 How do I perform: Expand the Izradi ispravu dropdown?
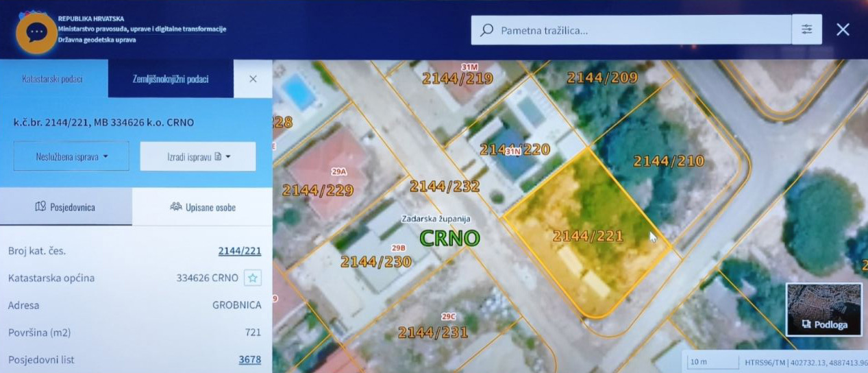click(x=198, y=156)
